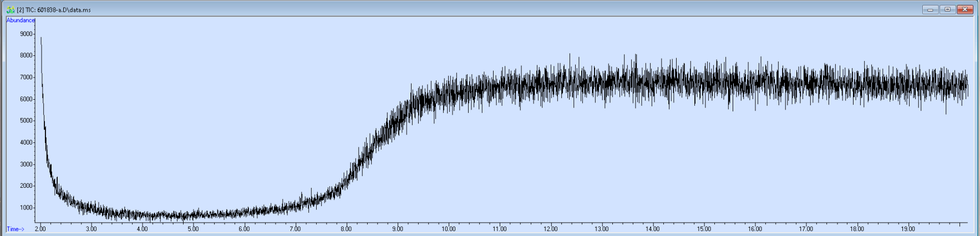Screen dimensions: 980x236
Task: Restore down the TIC chromatogram window
Action: tap(947, 9)
